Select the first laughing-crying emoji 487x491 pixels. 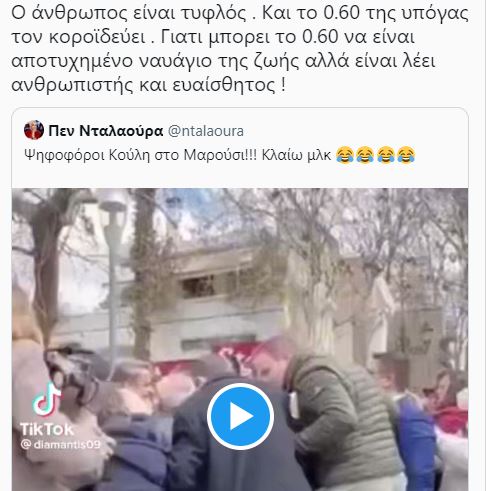pos(345,155)
